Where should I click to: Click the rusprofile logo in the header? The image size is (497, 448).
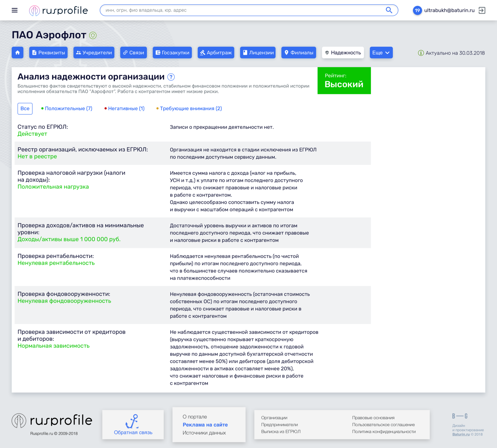[59, 10]
